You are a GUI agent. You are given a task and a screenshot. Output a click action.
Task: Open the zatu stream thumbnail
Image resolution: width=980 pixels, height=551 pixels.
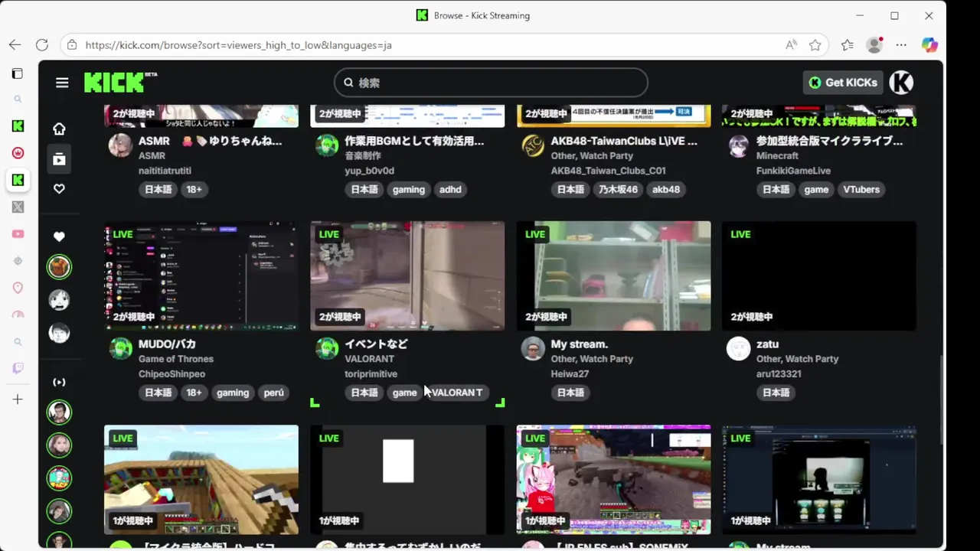point(819,276)
